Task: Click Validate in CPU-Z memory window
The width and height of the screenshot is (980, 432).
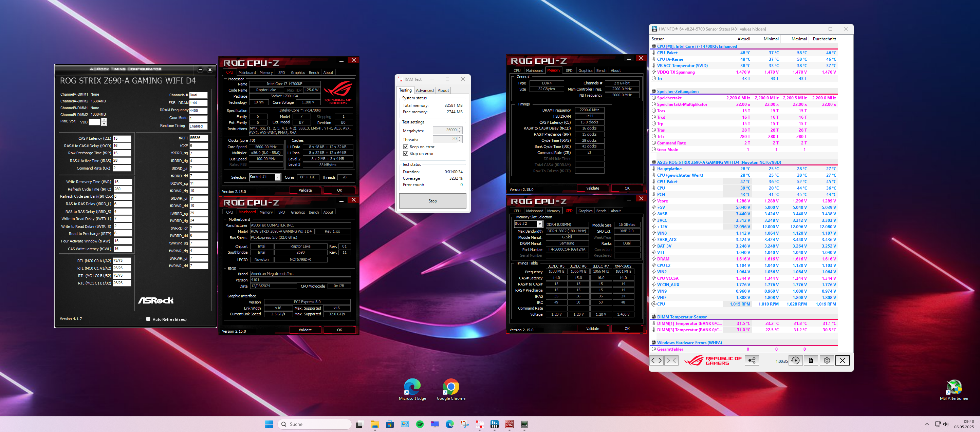Action: click(x=592, y=189)
